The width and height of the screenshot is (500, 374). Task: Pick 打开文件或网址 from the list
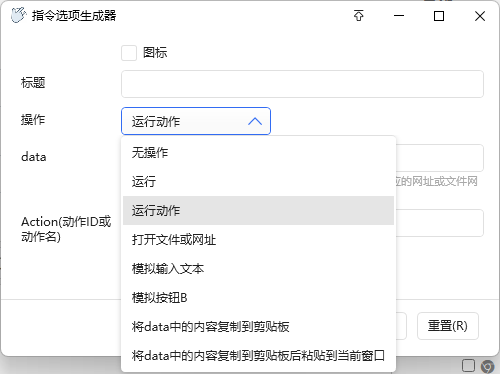click(x=258, y=239)
